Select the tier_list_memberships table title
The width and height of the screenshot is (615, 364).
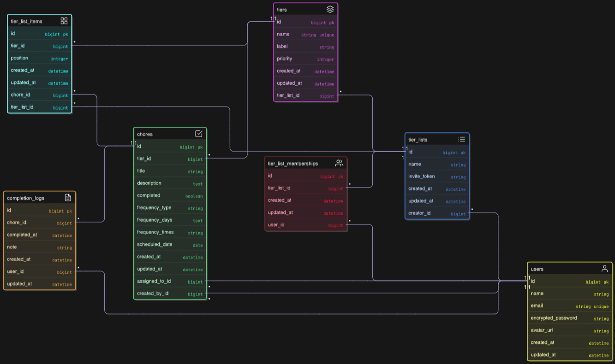tap(293, 164)
